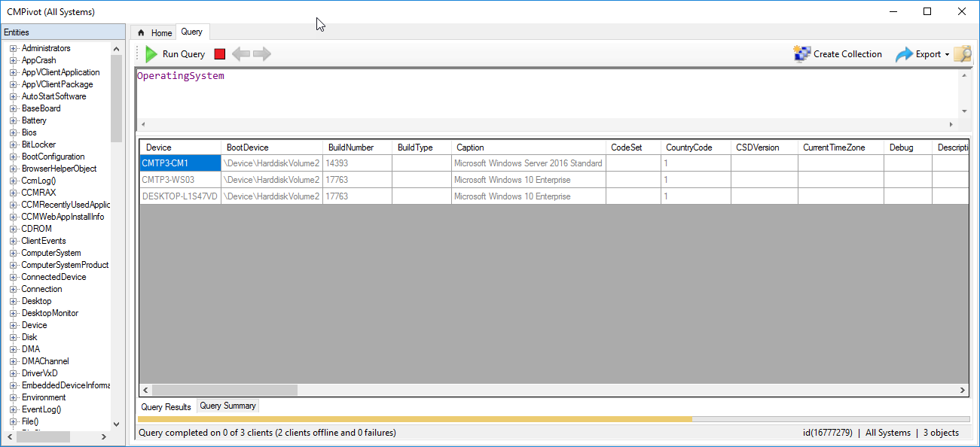The width and height of the screenshot is (980, 447).
Task: Click the blue Export arrow icon
Action: pos(904,54)
